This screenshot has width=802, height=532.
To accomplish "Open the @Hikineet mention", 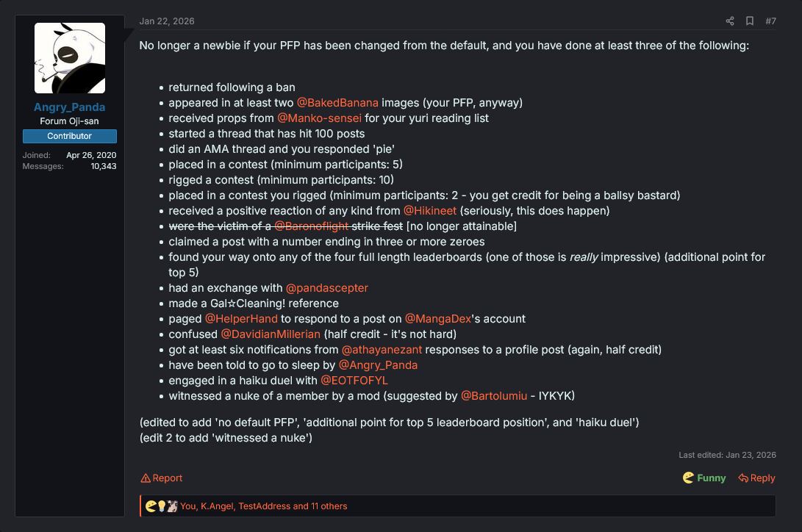I will click(x=429, y=211).
